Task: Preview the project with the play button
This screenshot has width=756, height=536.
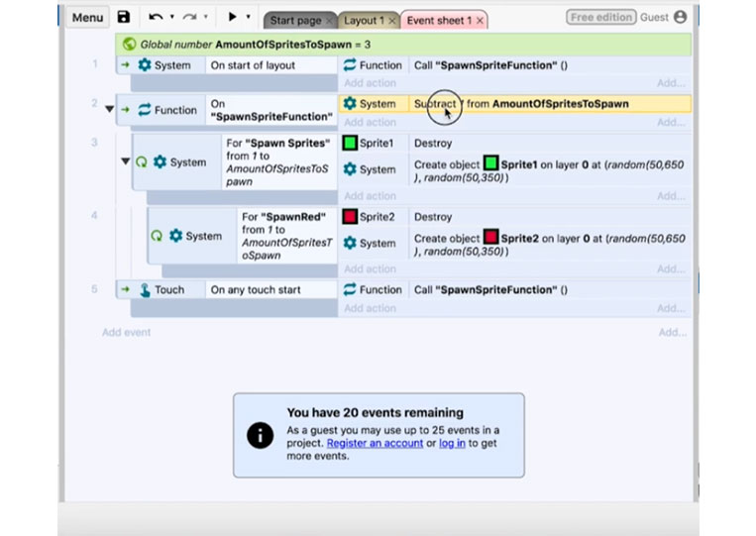Action: (233, 17)
